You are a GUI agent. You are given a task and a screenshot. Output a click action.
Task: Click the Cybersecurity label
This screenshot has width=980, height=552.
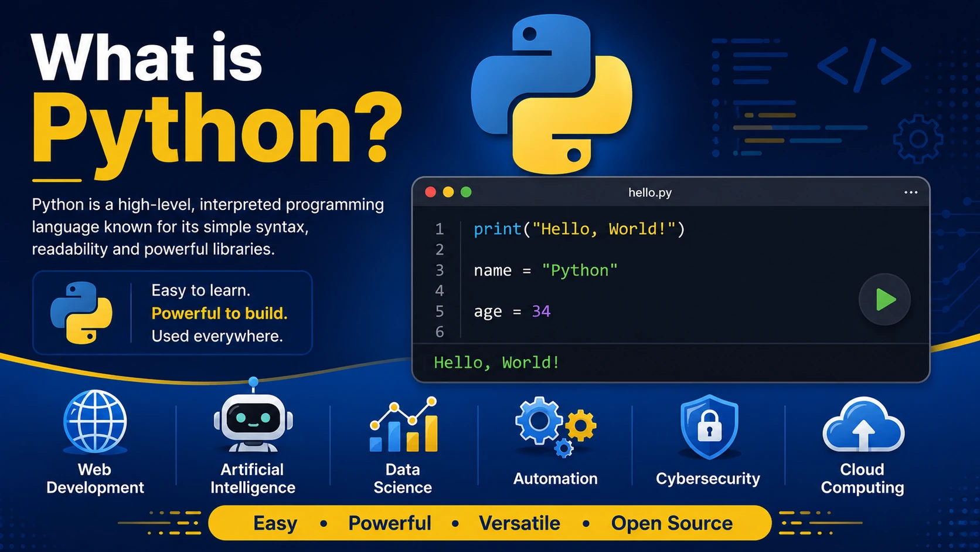(x=708, y=479)
